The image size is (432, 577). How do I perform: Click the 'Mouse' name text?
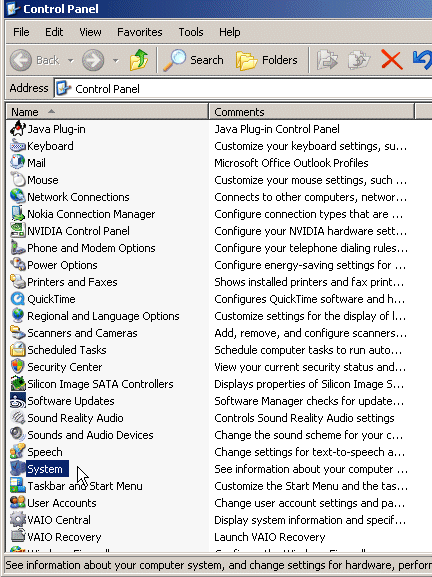(x=43, y=180)
